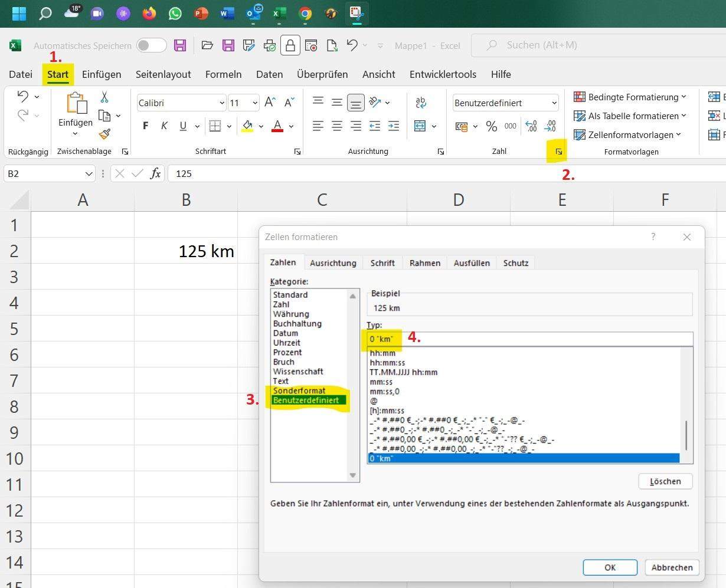Apply italic with the K icon
This screenshot has width=726, height=588.
(x=164, y=126)
